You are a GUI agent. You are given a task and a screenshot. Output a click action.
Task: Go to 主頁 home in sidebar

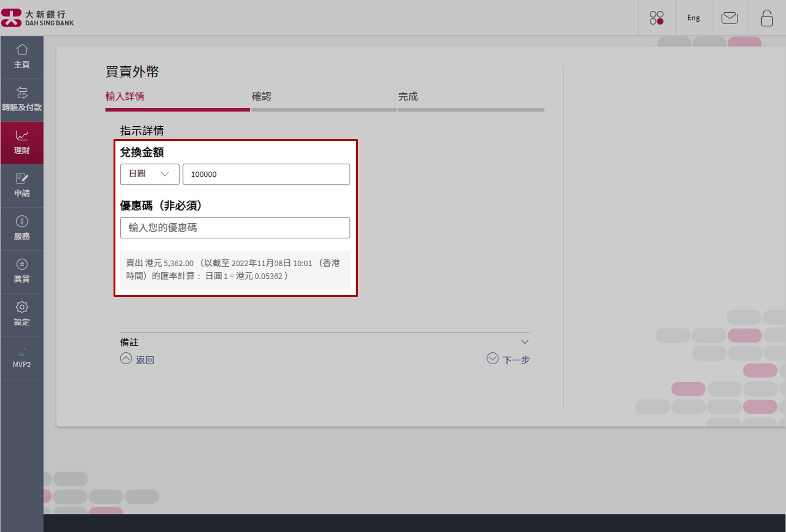click(22, 57)
